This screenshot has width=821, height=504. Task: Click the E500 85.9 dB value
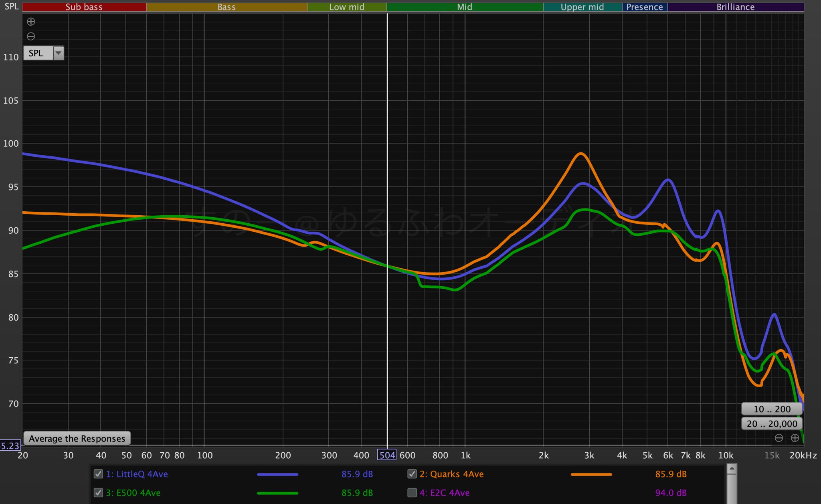pyautogui.click(x=357, y=492)
